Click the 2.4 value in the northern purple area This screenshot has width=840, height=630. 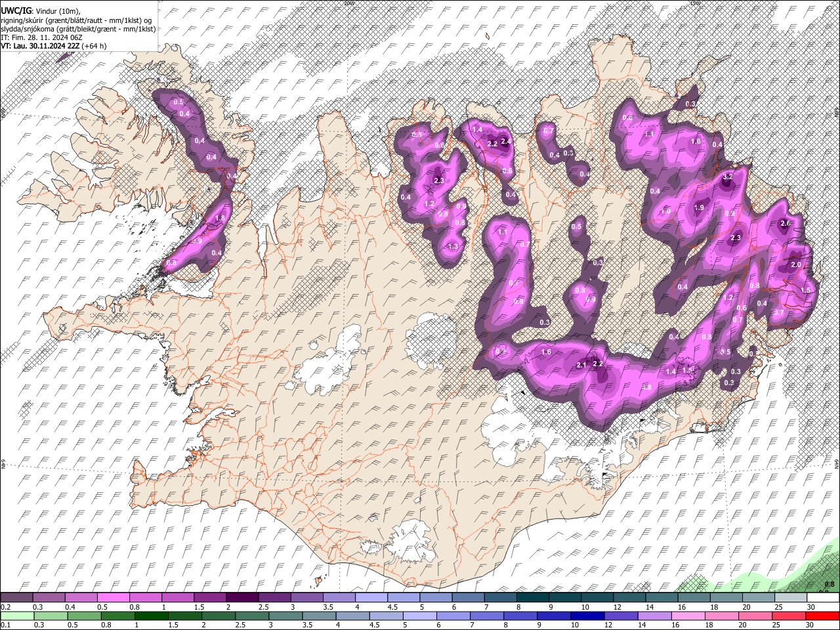click(x=505, y=141)
